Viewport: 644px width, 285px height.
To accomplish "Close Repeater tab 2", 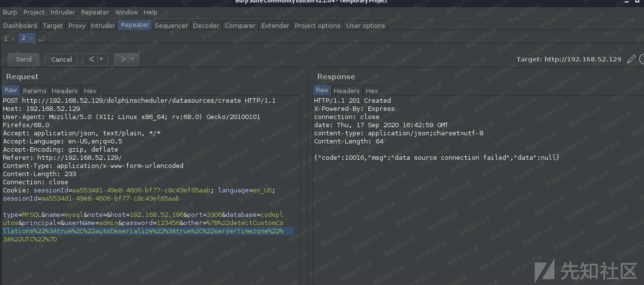I will pyautogui.click(x=31, y=38).
